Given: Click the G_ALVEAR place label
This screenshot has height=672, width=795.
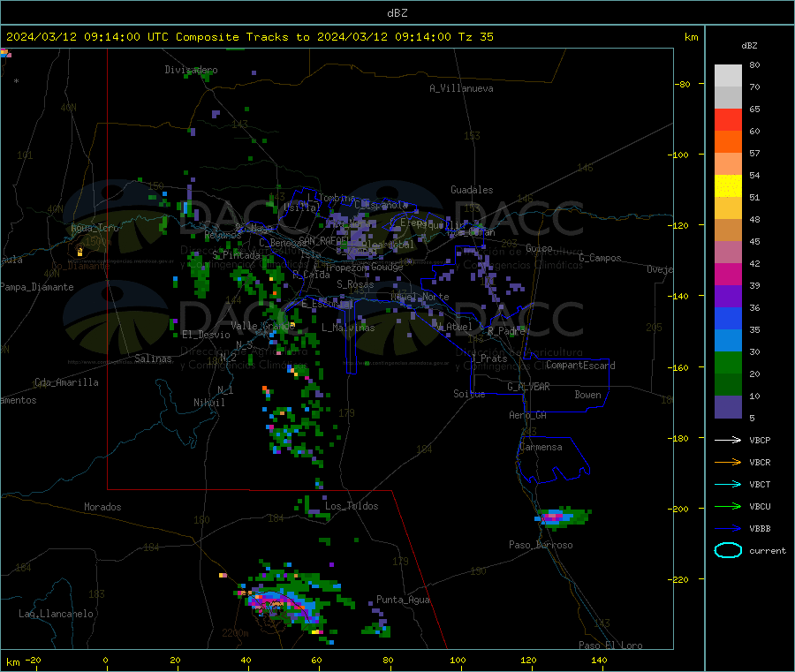Looking at the screenshot, I should [528, 387].
